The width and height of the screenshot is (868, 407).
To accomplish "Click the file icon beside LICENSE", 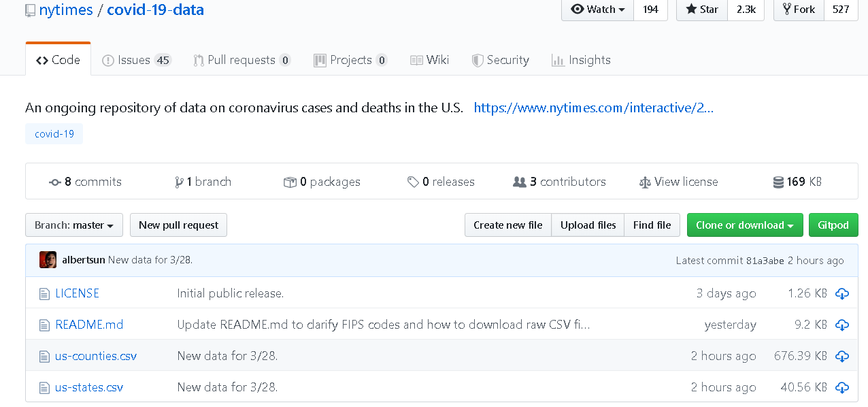I will pyautogui.click(x=44, y=294).
